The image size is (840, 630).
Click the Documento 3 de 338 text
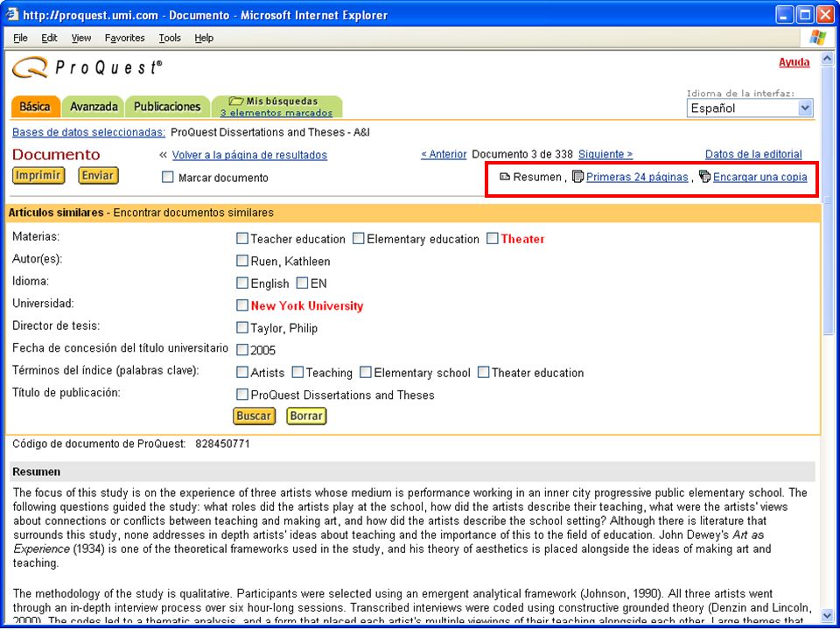point(522,154)
